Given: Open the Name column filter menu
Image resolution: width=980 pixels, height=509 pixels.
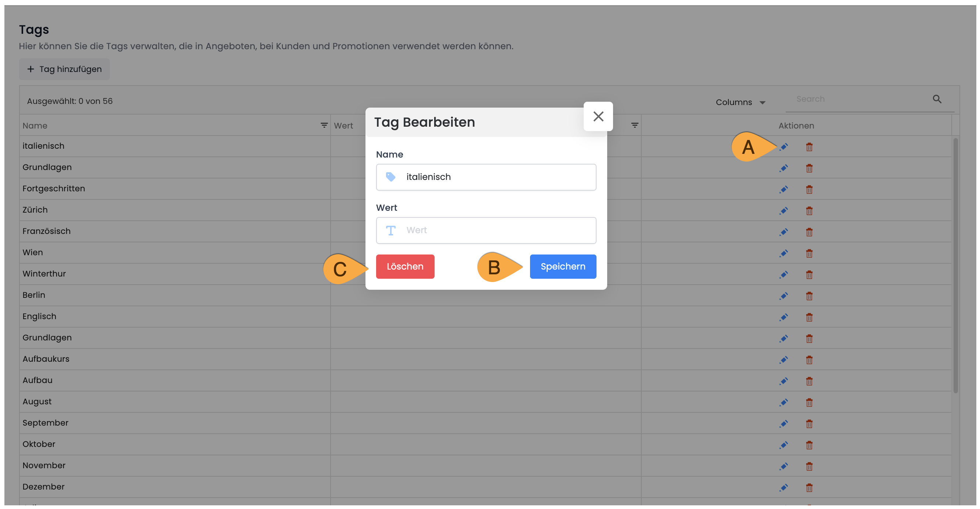Looking at the screenshot, I should point(324,125).
